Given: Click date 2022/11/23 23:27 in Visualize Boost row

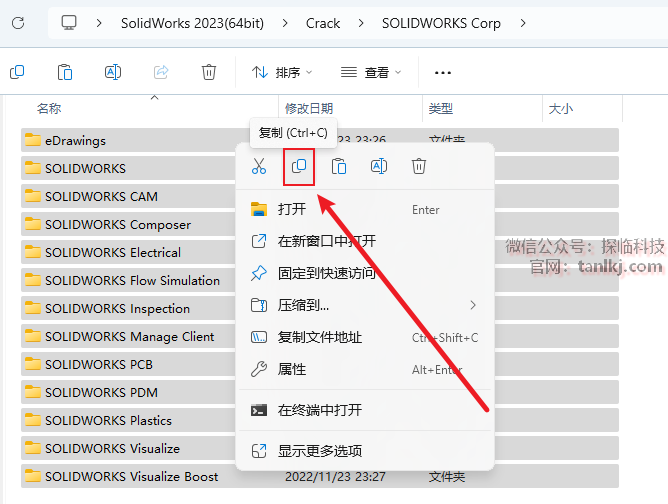Looking at the screenshot, I should [x=335, y=476].
